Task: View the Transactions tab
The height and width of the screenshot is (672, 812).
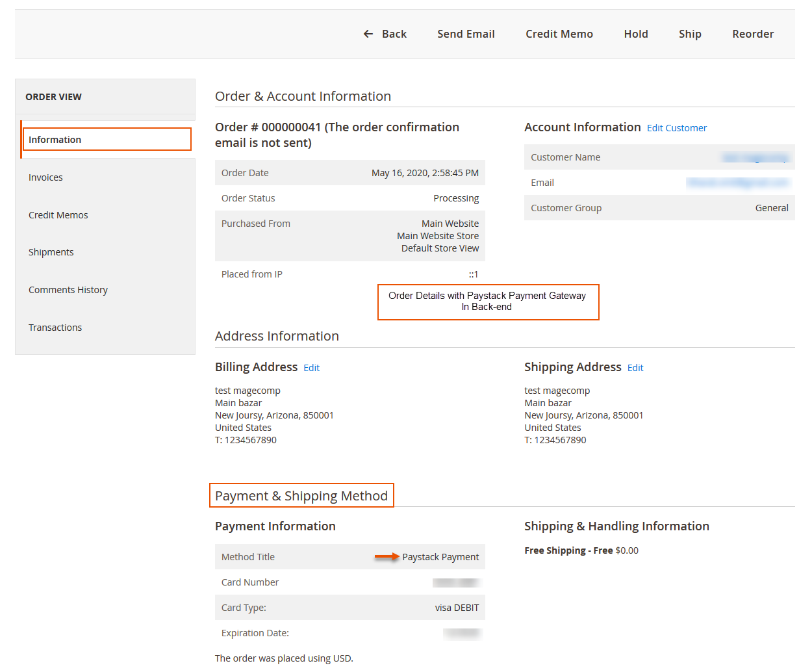Action: [55, 327]
